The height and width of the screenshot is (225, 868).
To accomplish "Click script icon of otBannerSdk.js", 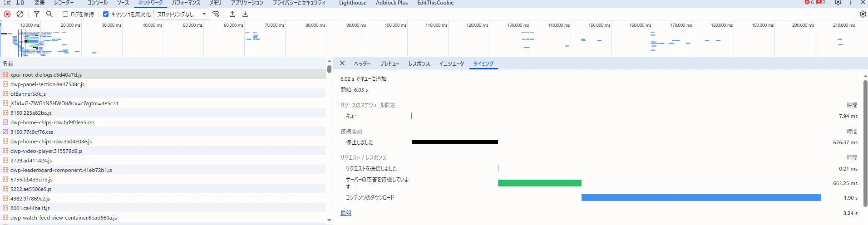I will 5,93.
